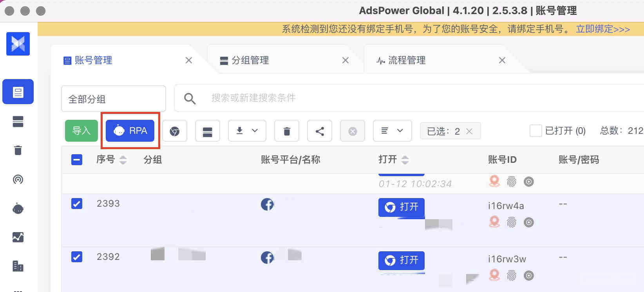Screen dimensions: 644x292
Task: Click serial number 2393
Action: 108,204
